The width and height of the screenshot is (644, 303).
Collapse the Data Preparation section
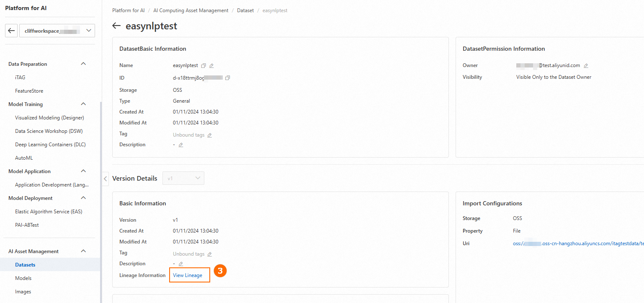click(x=83, y=64)
